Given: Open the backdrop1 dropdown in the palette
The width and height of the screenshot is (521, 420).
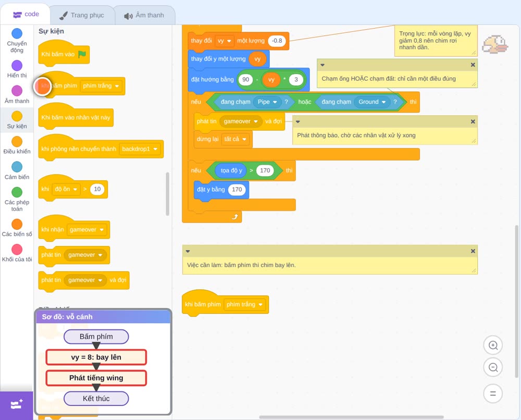Looking at the screenshot, I should 140,149.
